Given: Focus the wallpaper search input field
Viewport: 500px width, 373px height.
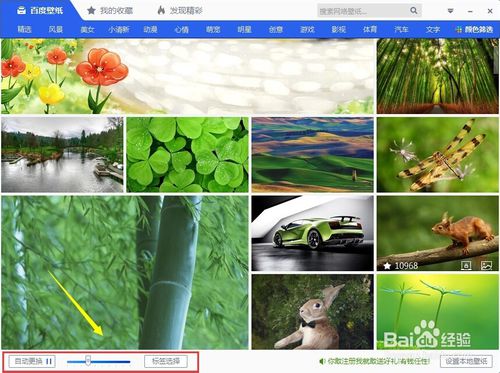Looking at the screenshot, I should [363, 11].
